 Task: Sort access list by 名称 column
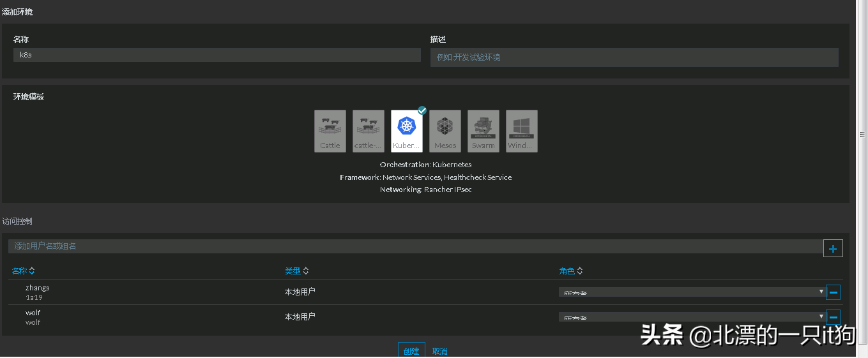tap(23, 271)
